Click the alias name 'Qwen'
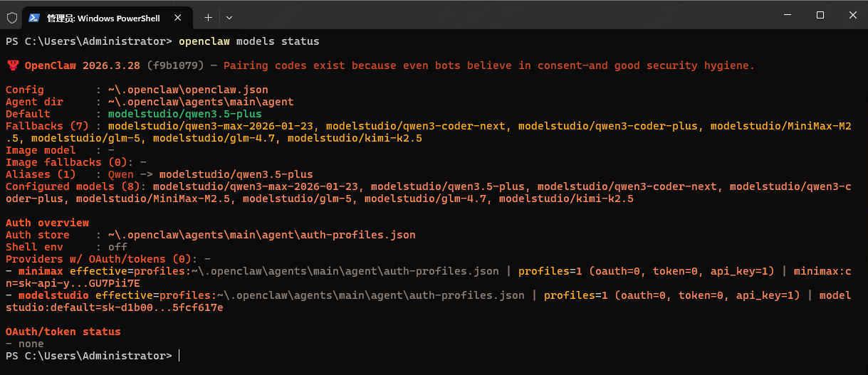This screenshot has width=868, height=375. [x=121, y=174]
